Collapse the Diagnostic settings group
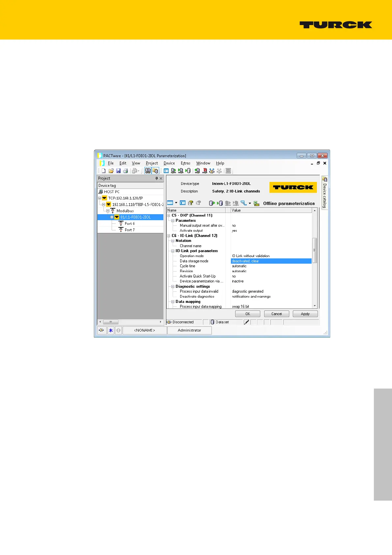 [x=173, y=286]
